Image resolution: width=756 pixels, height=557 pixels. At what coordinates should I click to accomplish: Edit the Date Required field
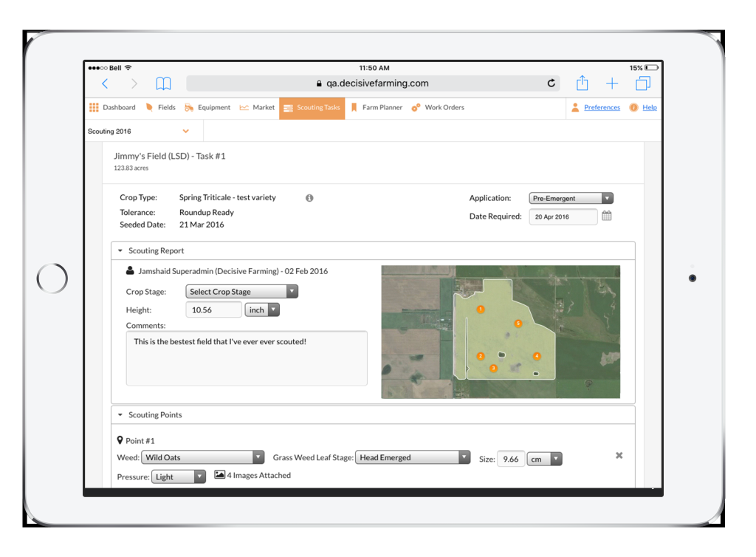563,216
